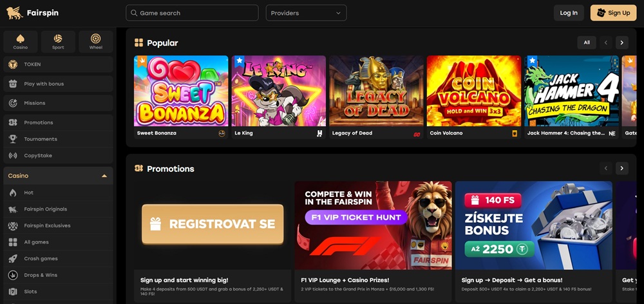Click the Sign Up button
This screenshot has width=644, height=304.
tap(614, 13)
